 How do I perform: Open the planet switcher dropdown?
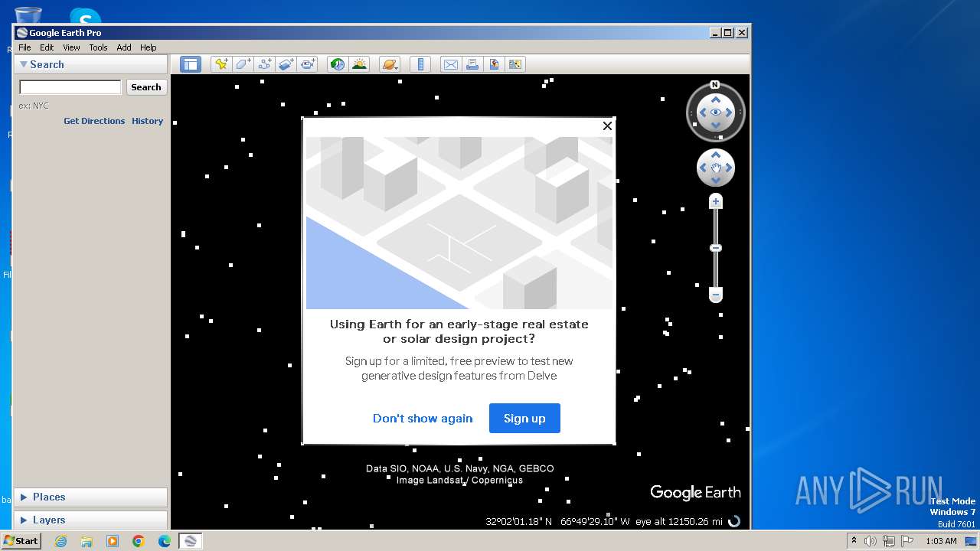coord(390,64)
